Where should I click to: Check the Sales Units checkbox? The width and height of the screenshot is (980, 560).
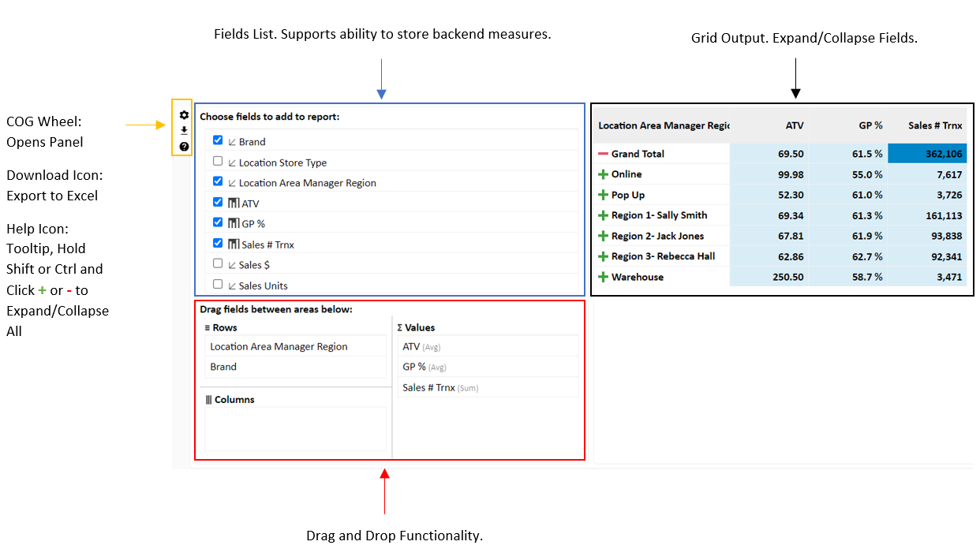[218, 284]
